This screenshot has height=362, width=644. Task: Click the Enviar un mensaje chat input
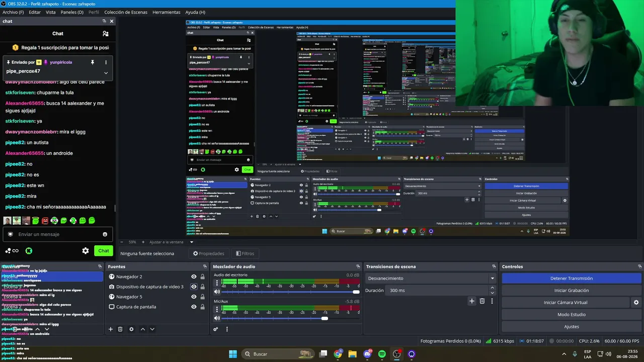(x=57, y=234)
